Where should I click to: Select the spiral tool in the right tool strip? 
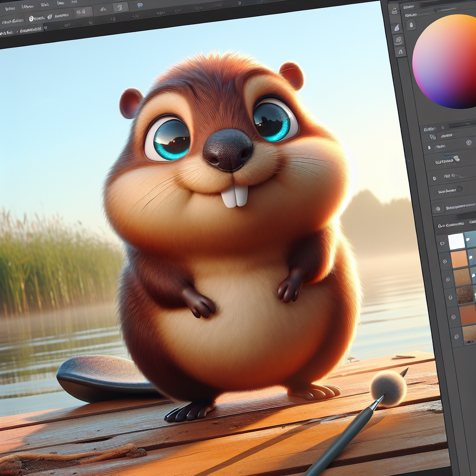click(398, 40)
